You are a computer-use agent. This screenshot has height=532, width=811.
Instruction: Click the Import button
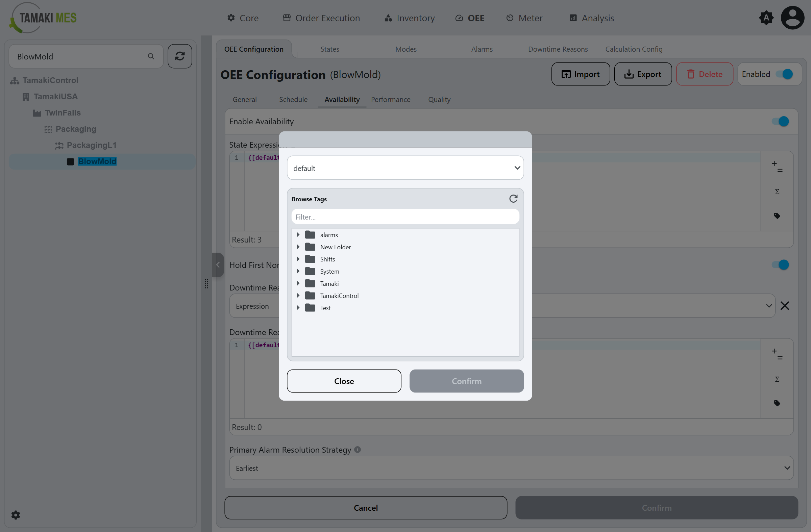click(581, 74)
